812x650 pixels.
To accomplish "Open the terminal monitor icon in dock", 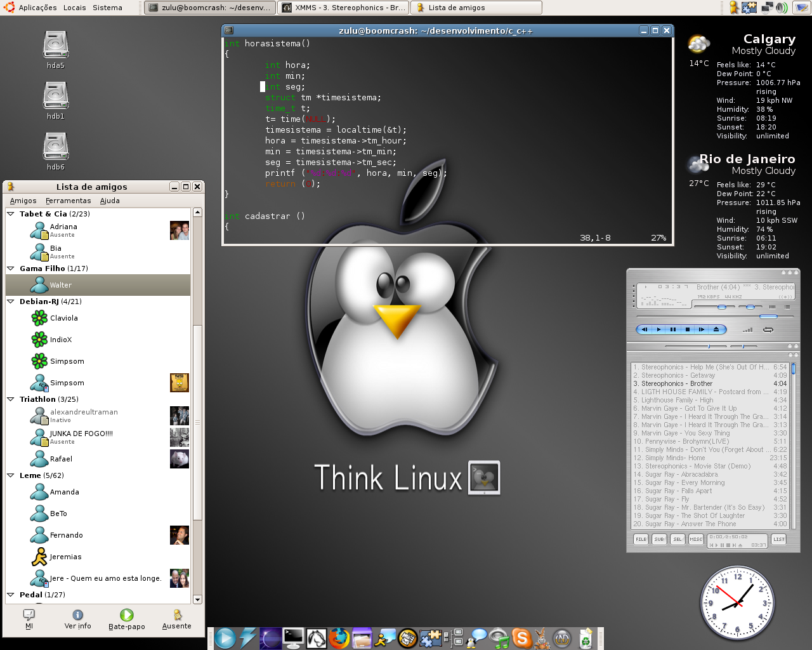I will coord(293,638).
